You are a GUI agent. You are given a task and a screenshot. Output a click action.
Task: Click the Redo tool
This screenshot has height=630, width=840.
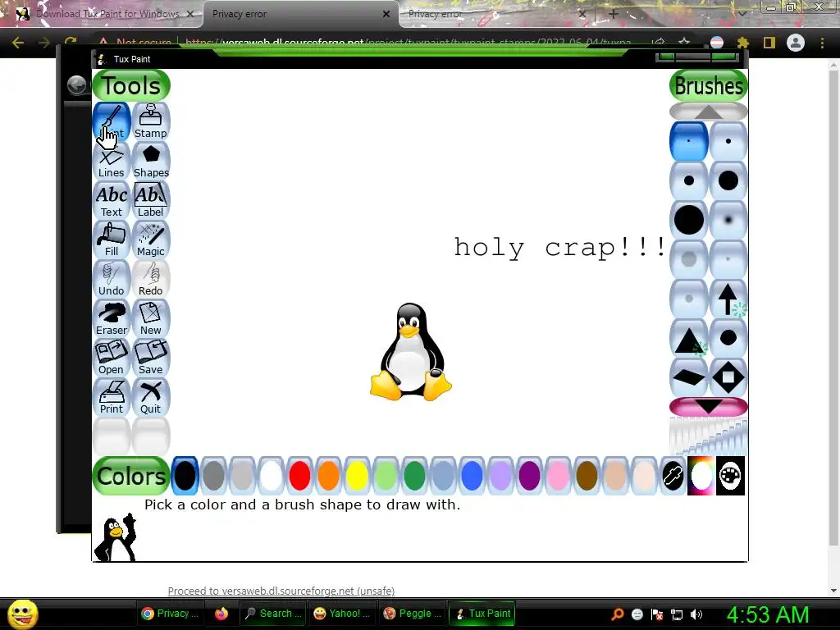(x=151, y=279)
